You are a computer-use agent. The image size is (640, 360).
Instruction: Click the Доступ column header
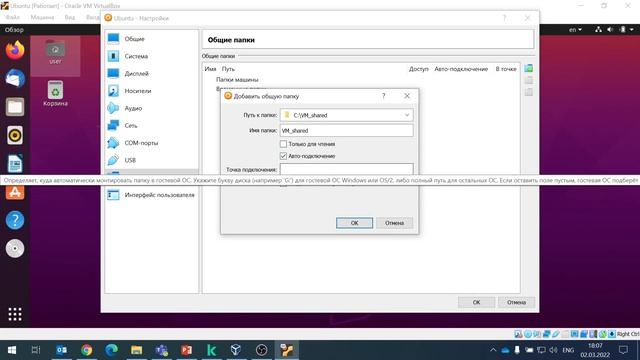click(419, 69)
